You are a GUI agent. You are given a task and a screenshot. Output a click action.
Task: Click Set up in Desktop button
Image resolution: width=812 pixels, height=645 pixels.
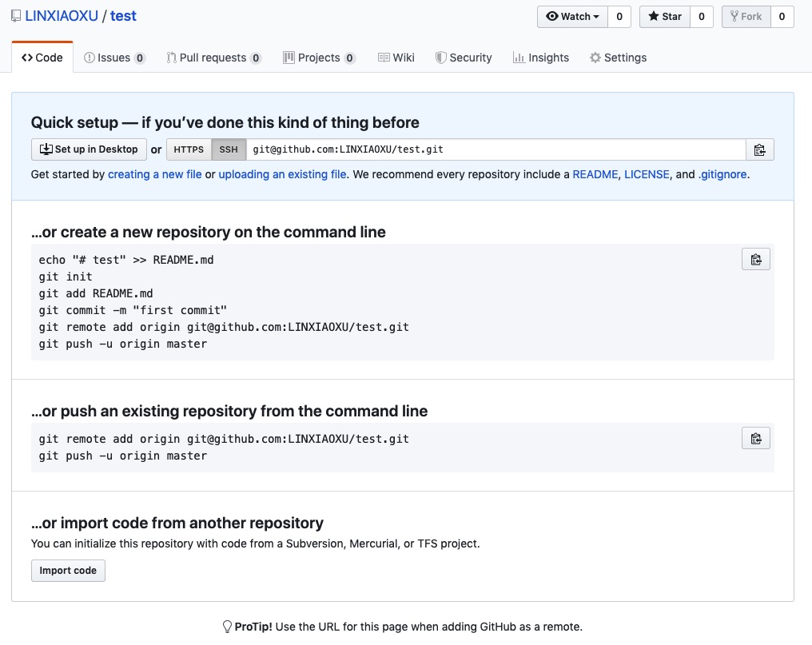pos(89,149)
